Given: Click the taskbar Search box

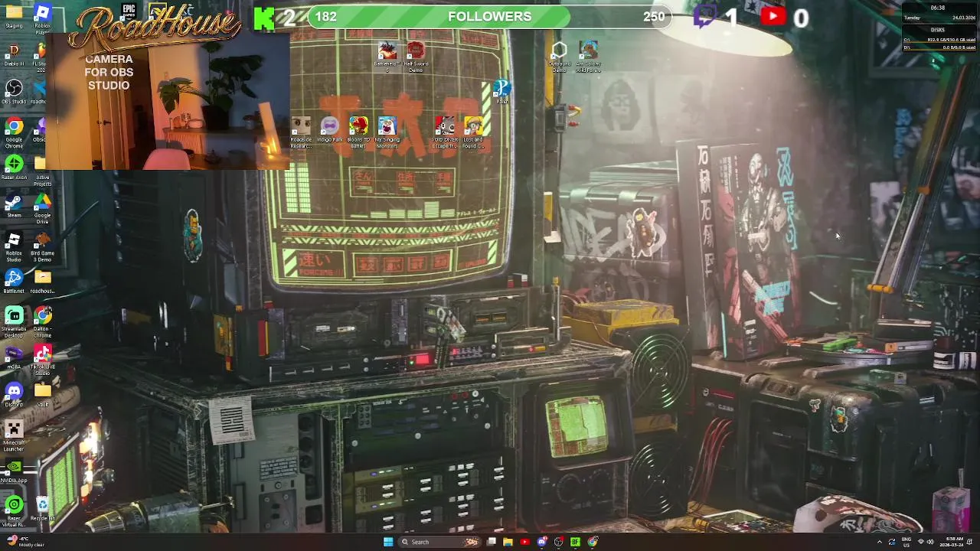Looking at the screenshot, I should (x=439, y=542).
